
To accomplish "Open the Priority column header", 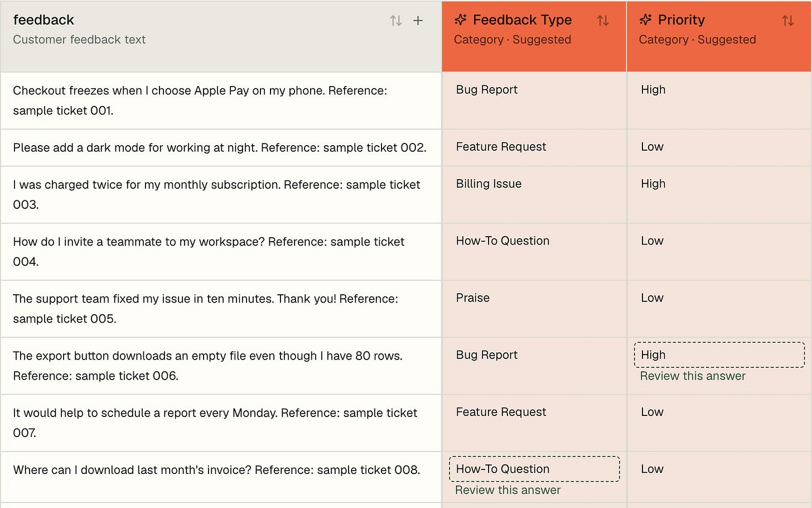I will 719,36.
